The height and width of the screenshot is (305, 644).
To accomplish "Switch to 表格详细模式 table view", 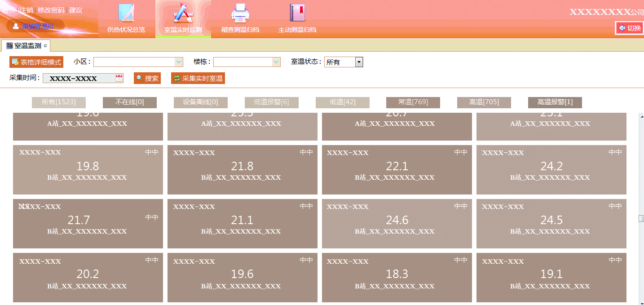I will coord(36,62).
